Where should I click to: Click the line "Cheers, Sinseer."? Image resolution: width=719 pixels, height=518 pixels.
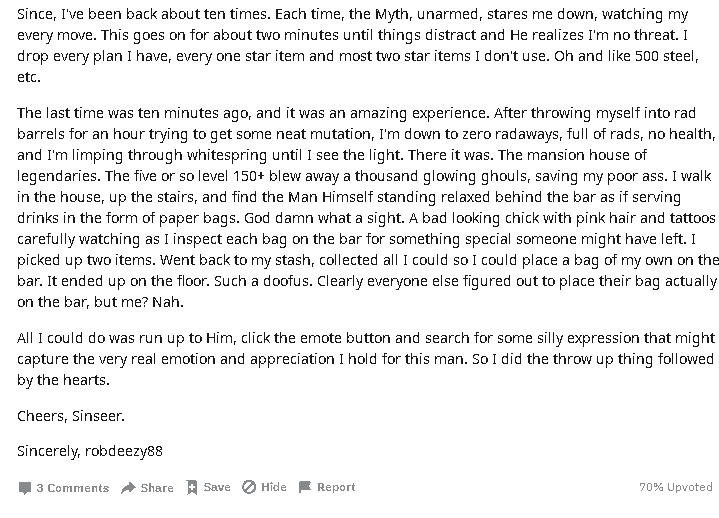71,416
